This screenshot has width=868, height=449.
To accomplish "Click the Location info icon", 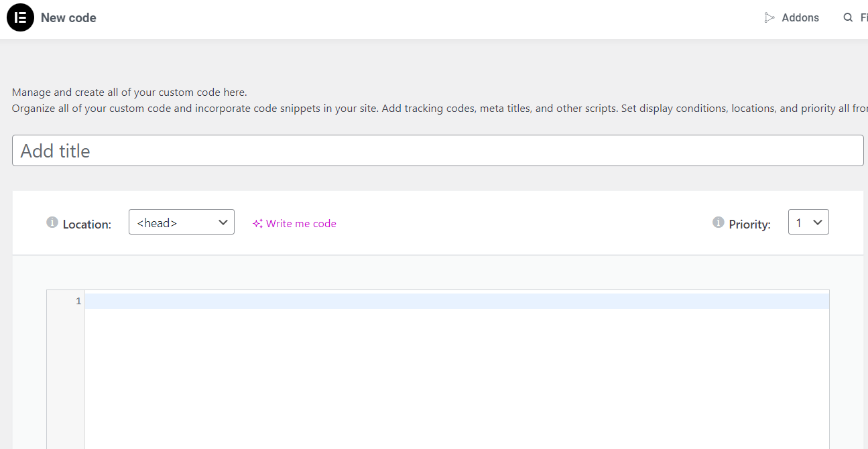I will [x=52, y=222].
